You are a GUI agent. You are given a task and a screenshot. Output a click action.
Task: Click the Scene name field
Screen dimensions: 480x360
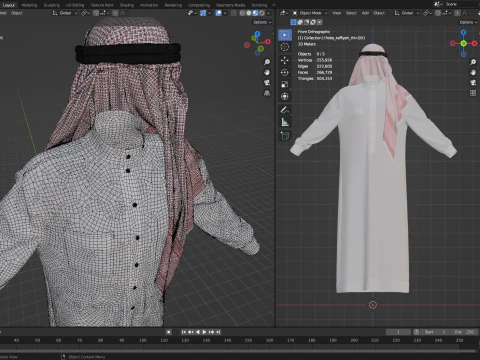(460, 4)
